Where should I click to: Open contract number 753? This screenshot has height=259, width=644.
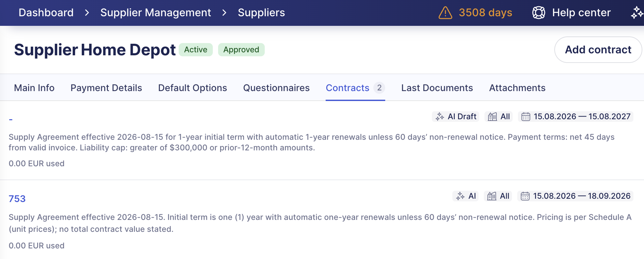(x=17, y=199)
